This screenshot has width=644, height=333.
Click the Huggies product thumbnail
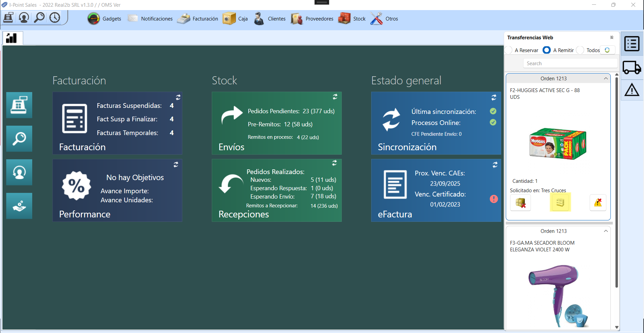click(x=558, y=144)
